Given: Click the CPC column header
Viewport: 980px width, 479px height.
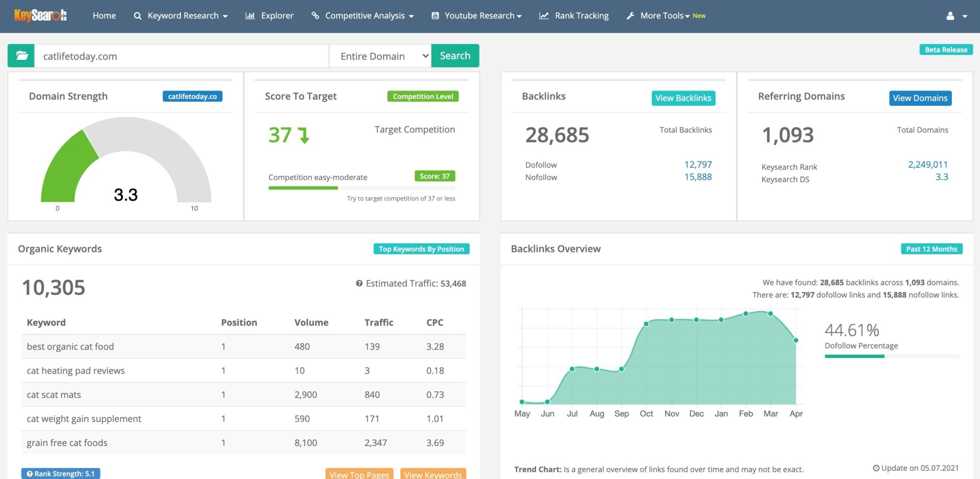Looking at the screenshot, I should (434, 322).
